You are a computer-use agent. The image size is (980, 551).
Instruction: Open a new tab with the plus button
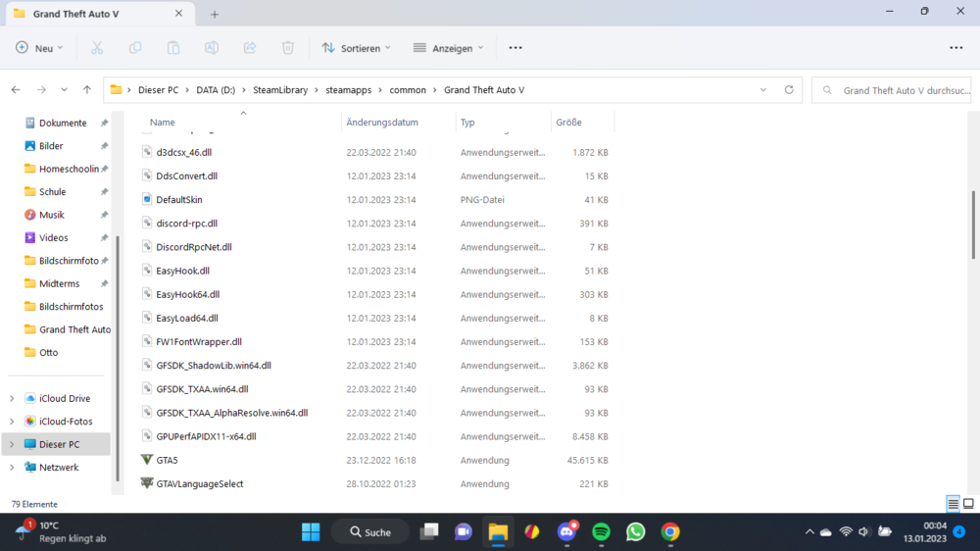[215, 14]
